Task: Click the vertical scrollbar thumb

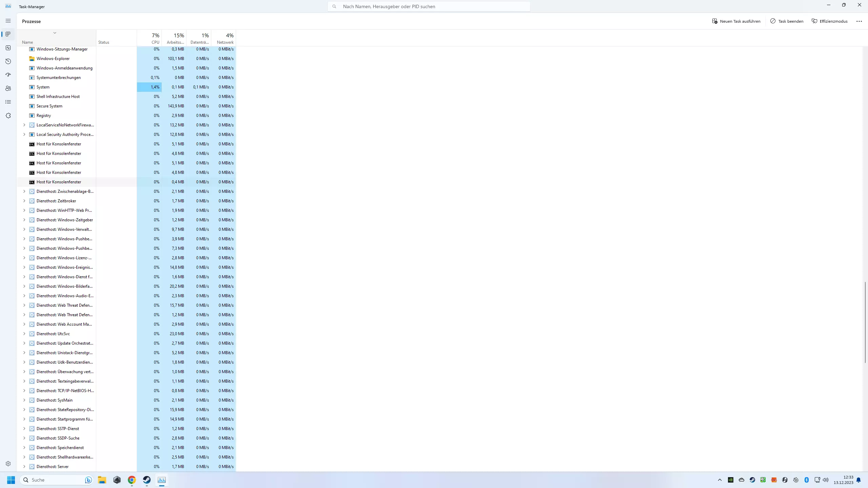Action: (x=865, y=322)
